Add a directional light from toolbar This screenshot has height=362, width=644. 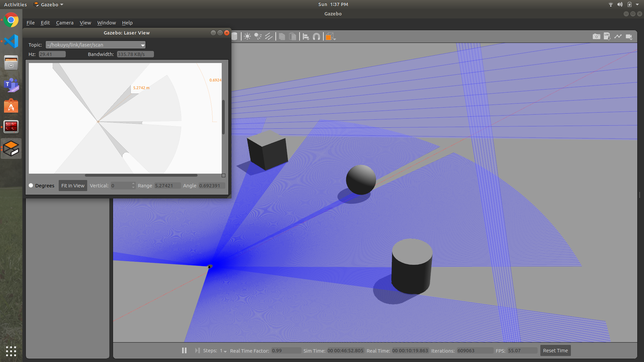coord(269,37)
